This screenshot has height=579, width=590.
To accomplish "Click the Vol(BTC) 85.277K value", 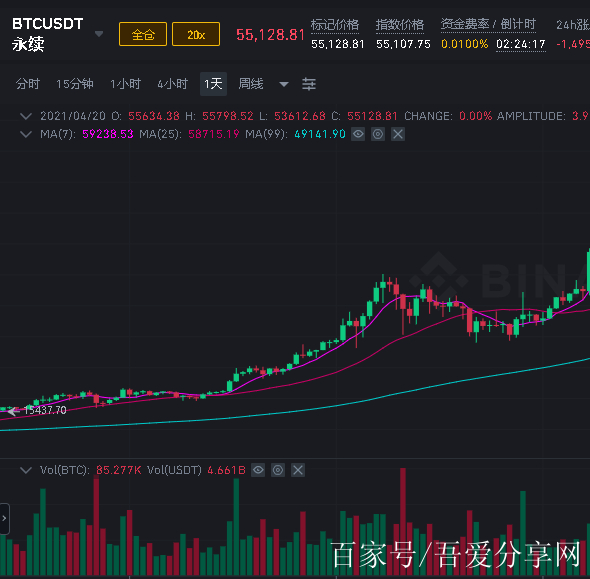I will (x=119, y=470).
